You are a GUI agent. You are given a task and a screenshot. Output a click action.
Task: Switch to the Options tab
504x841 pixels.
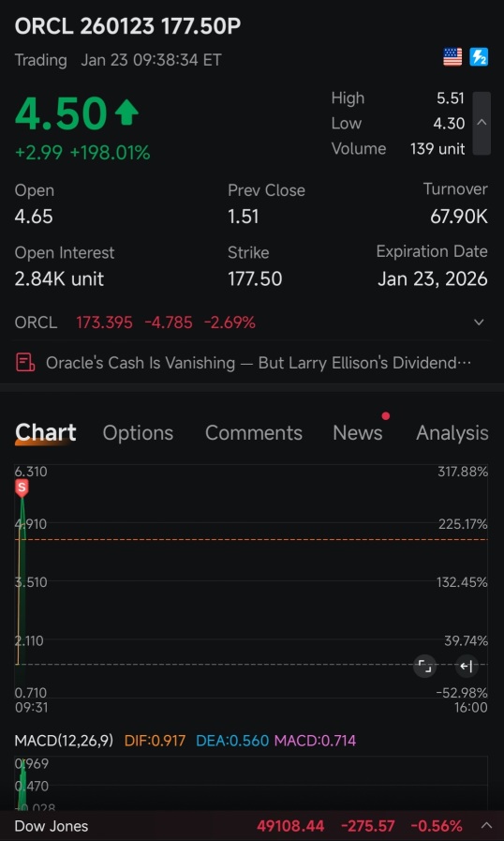click(138, 433)
